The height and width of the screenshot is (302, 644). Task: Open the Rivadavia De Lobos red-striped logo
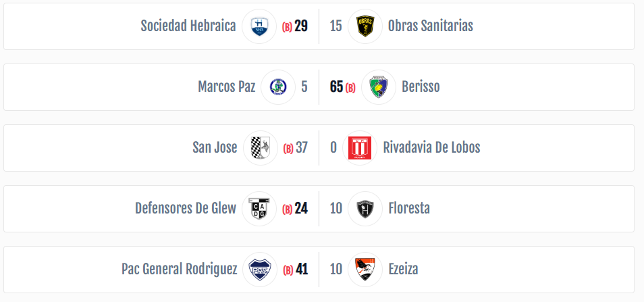coord(360,148)
